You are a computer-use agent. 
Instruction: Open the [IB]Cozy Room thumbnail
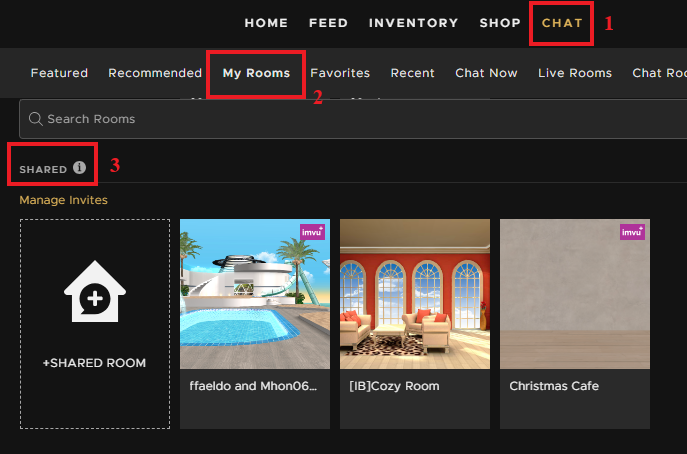click(414, 294)
